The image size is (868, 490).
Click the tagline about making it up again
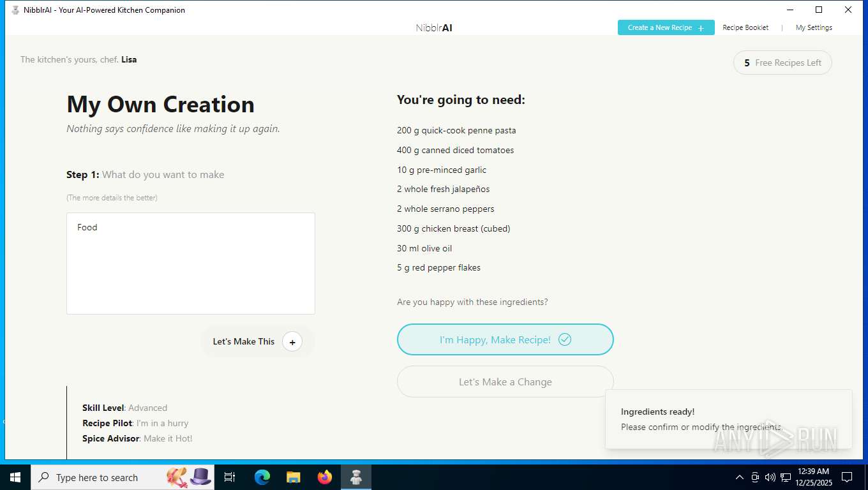(x=173, y=129)
